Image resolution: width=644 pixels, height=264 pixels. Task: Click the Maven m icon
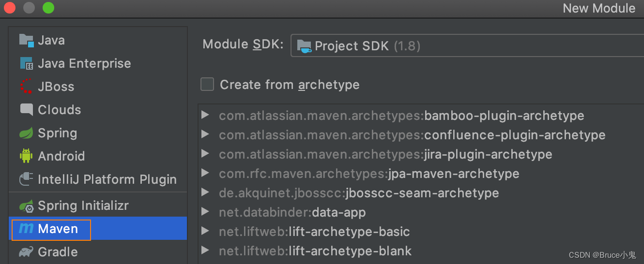click(26, 229)
